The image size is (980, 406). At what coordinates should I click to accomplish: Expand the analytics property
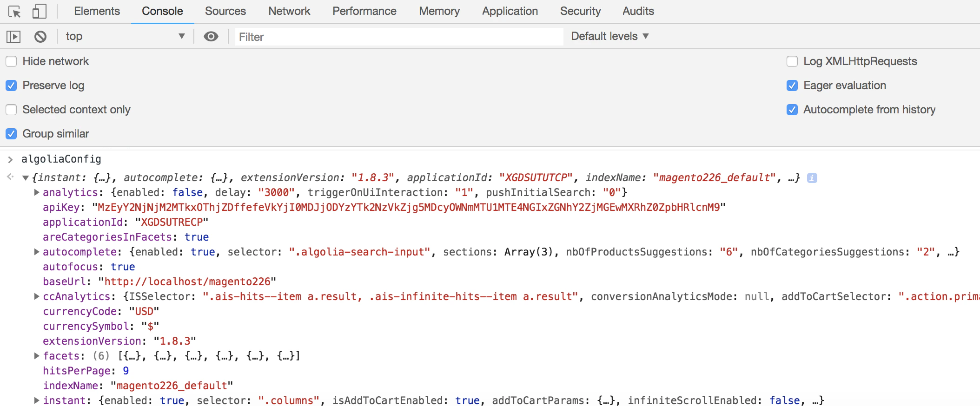pyautogui.click(x=37, y=192)
